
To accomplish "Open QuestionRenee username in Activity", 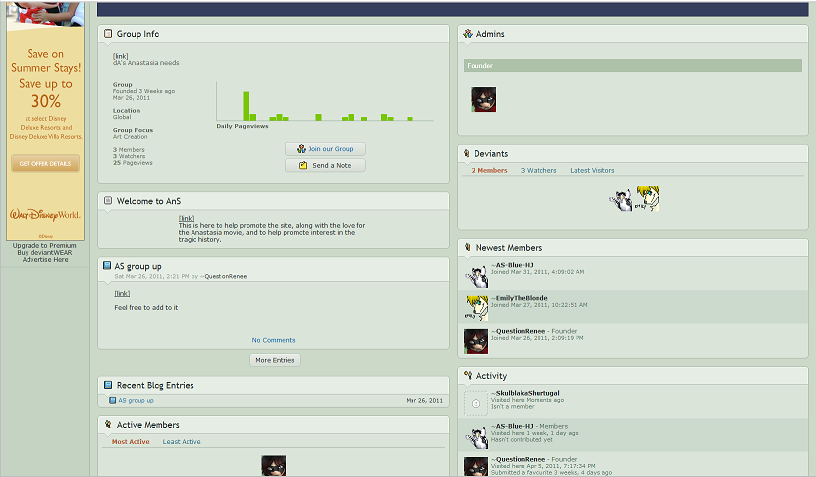I will [x=518, y=459].
